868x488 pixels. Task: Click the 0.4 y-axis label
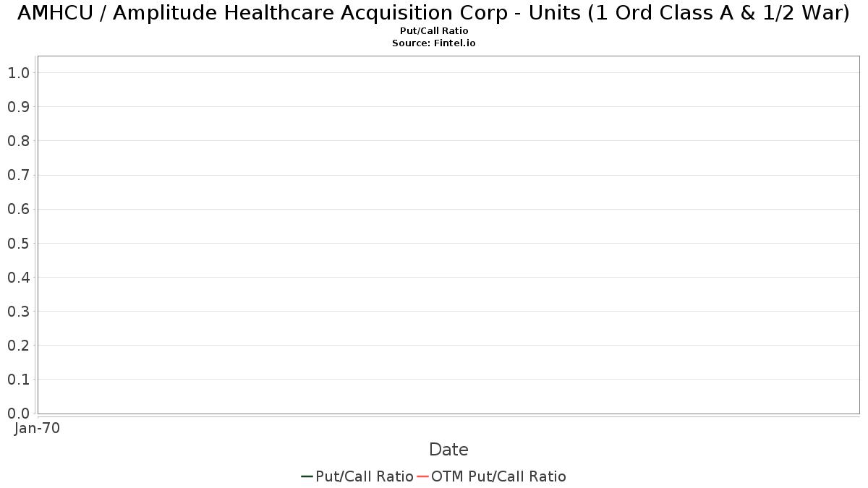tap(18, 277)
